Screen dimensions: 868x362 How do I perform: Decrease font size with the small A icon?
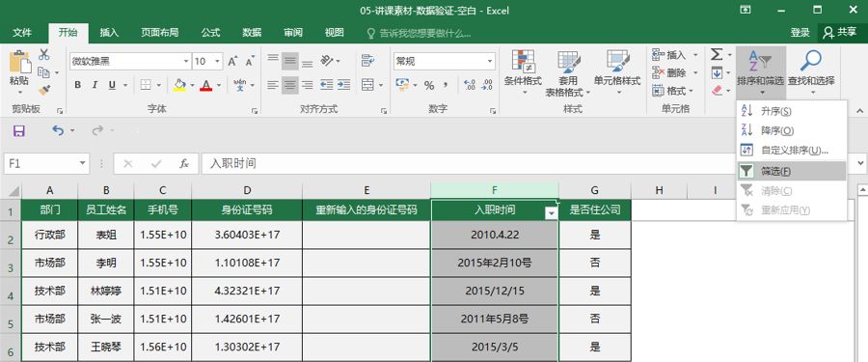(250, 62)
